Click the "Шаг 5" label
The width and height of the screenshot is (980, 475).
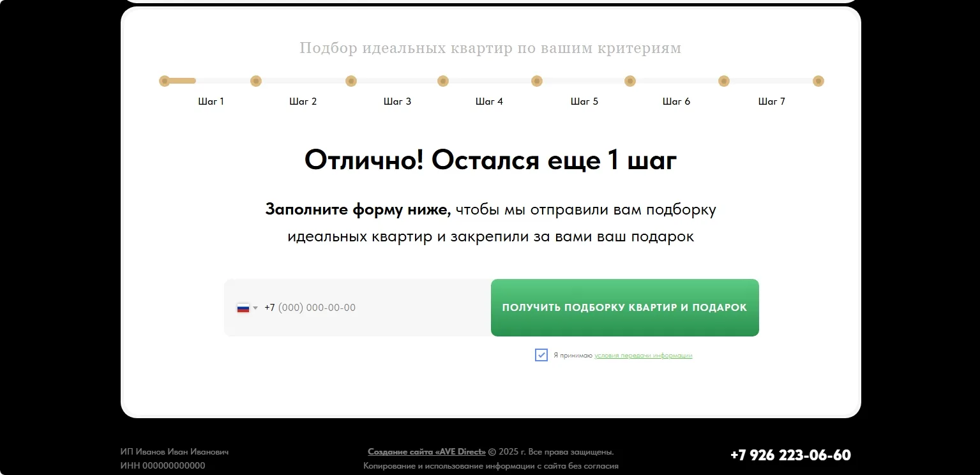click(585, 102)
